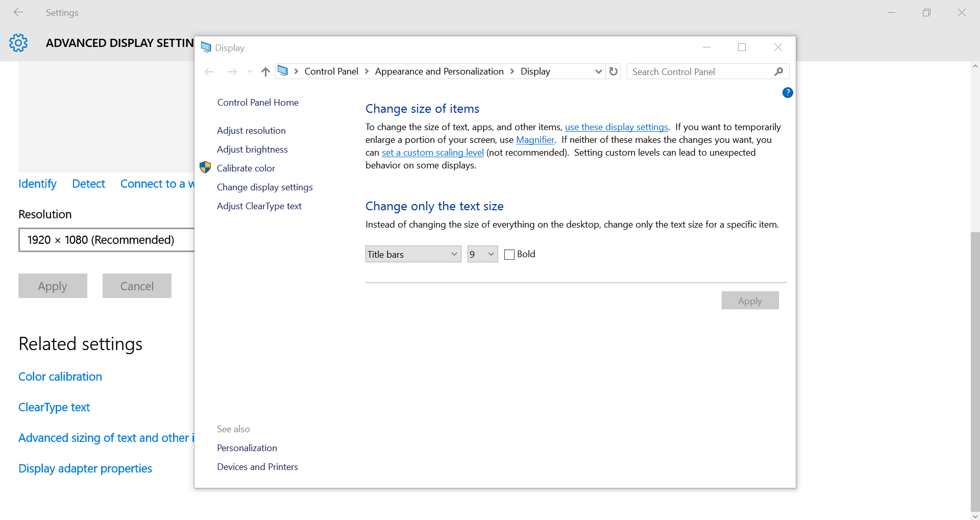The width and height of the screenshot is (980, 520).
Task: Close the Settings window
Action: (x=962, y=12)
